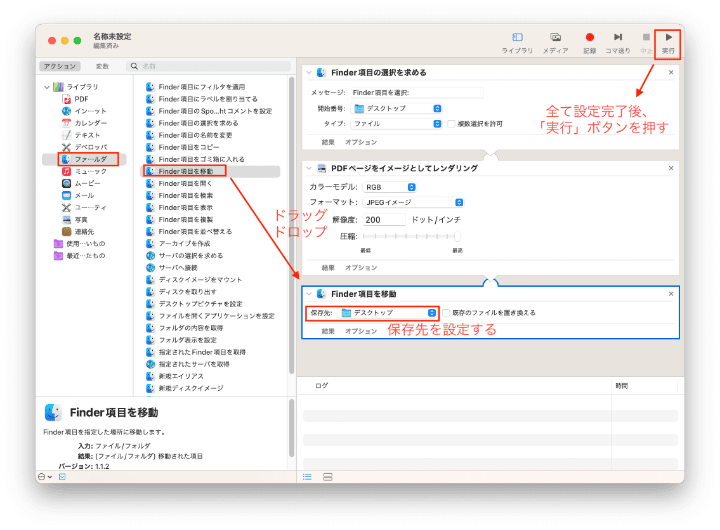This screenshot has height=530, width=720.
Task: Select the PDF library category
Action: click(x=81, y=99)
